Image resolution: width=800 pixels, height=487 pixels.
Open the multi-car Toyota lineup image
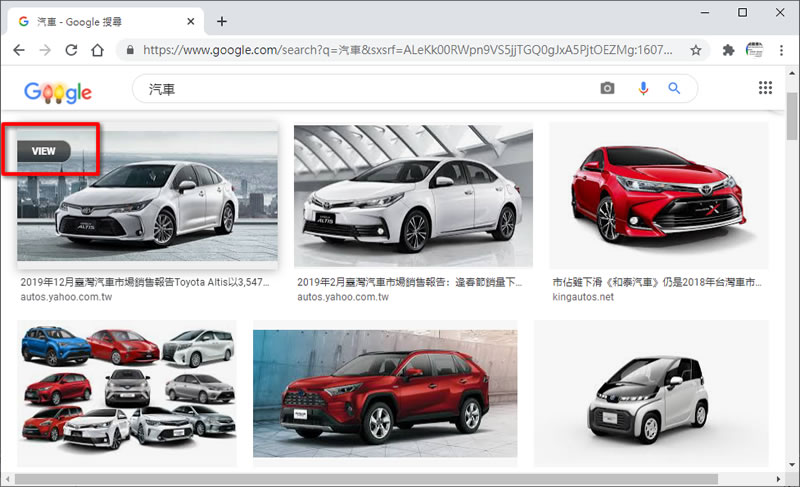coord(127,393)
